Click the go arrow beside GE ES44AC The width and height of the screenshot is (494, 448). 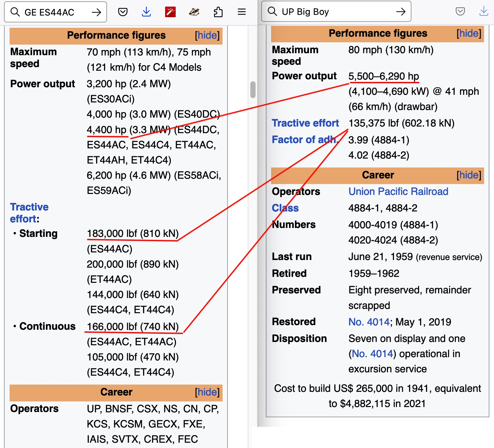coord(96,12)
